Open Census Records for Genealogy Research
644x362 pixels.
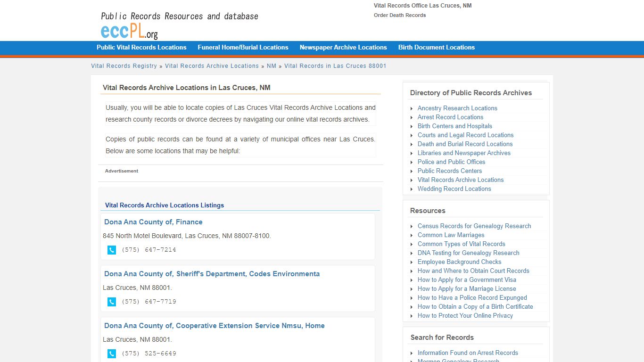point(474,226)
